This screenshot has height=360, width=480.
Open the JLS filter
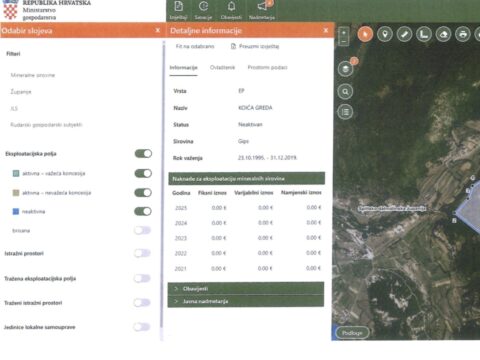click(14, 108)
